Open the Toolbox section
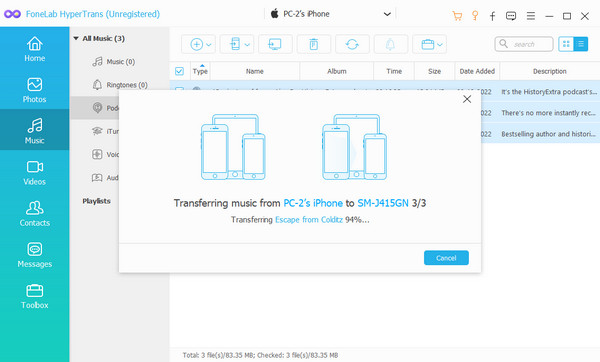This screenshot has width=600, height=362. coord(34,296)
